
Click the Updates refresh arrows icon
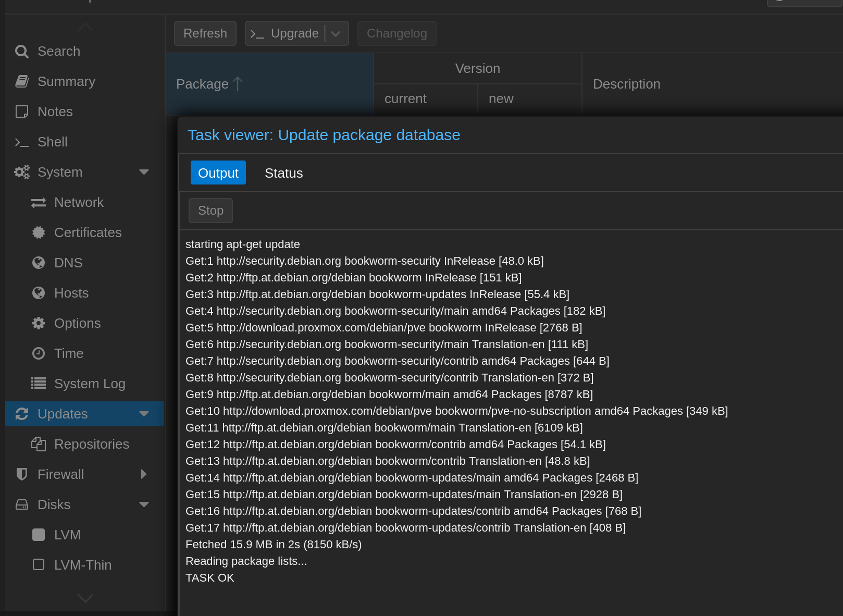pyautogui.click(x=22, y=414)
